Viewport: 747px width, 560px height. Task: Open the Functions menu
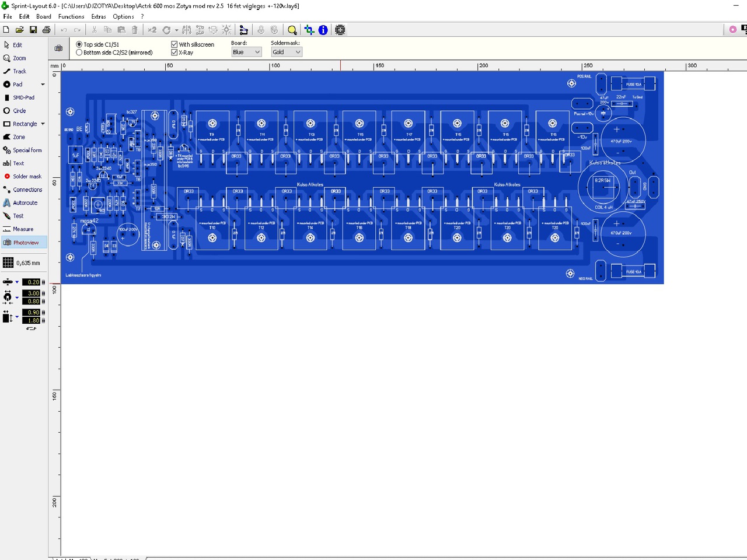click(71, 16)
